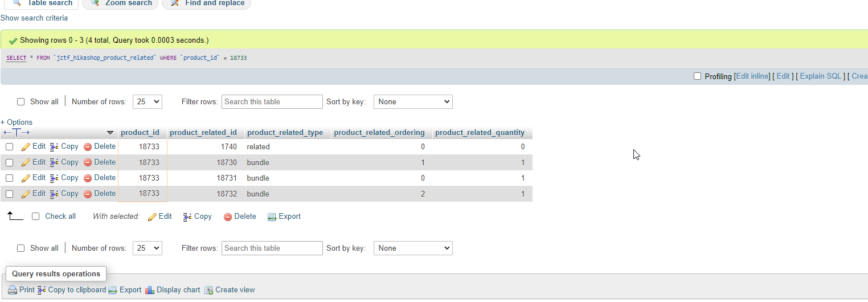Click the Copy icon for row 18730
Image resolution: width=868 pixels, height=302 pixels.
click(x=55, y=162)
